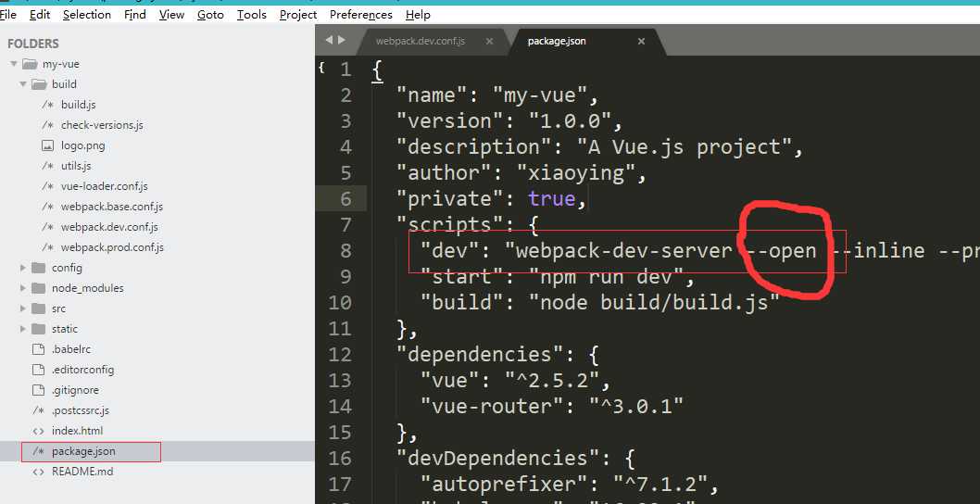980x504 pixels.
Task: Click the .gitignore file icon
Action: click(x=39, y=390)
